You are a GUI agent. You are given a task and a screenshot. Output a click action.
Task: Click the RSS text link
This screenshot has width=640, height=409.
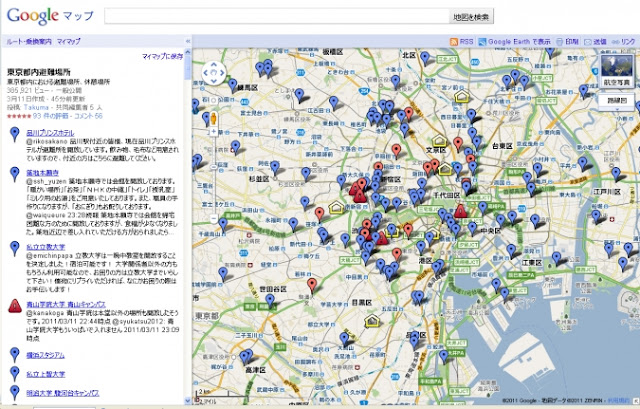point(467,42)
